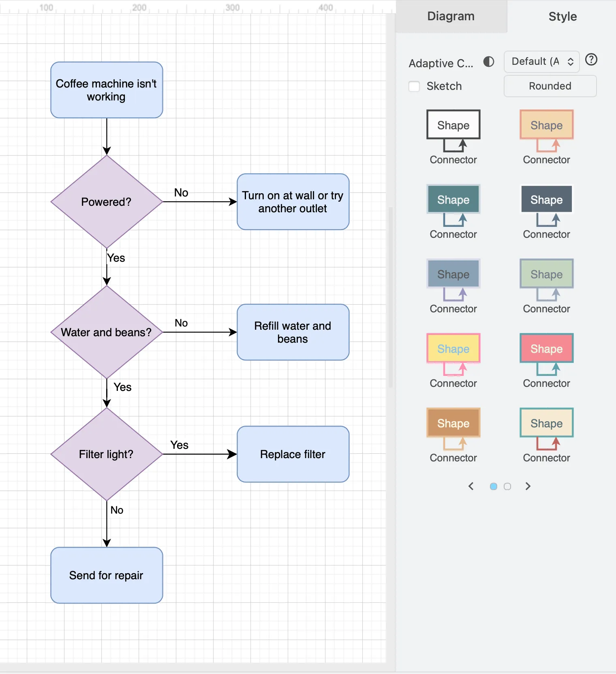Apply the teal shape style
The image size is (616, 674).
(x=453, y=211)
